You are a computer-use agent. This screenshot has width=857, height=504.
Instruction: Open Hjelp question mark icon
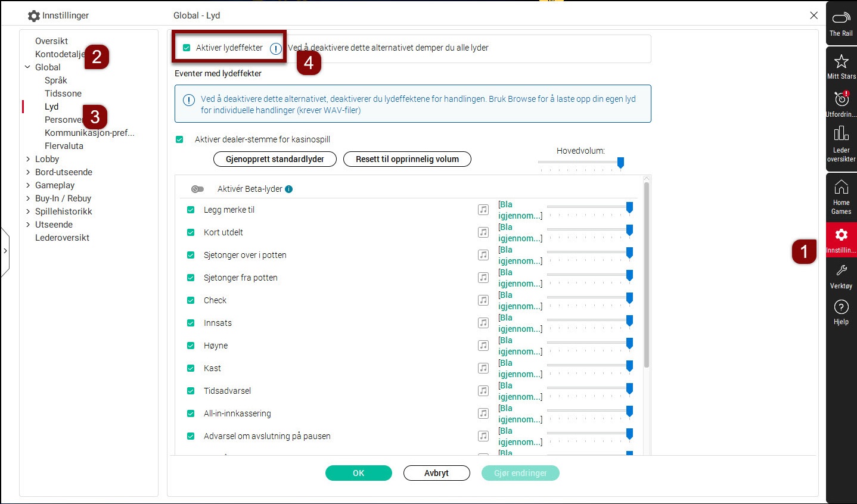click(x=841, y=307)
